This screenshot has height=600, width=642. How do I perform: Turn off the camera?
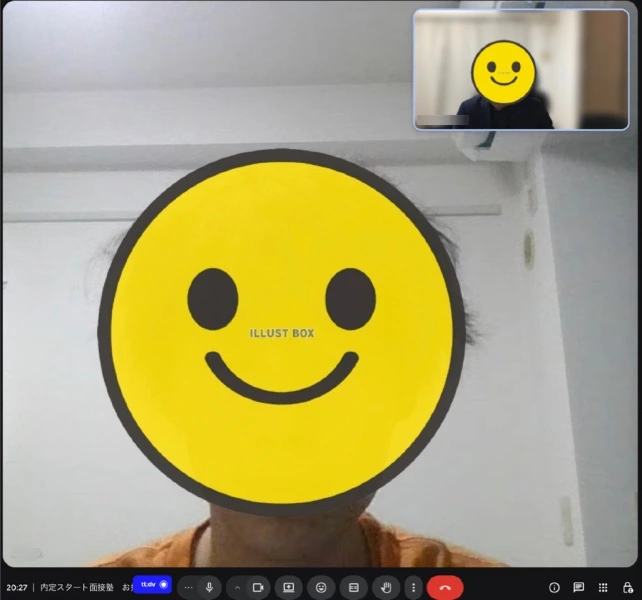point(257,587)
